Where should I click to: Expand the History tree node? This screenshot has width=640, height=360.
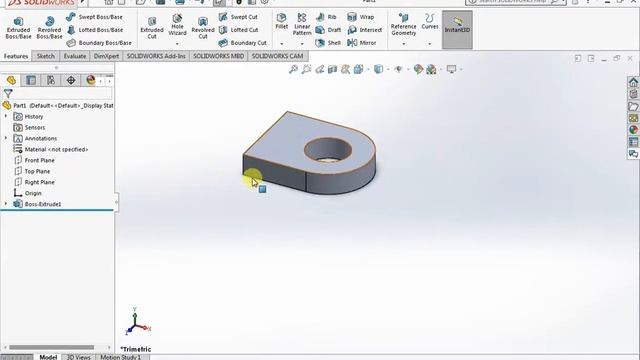pos(6,116)
